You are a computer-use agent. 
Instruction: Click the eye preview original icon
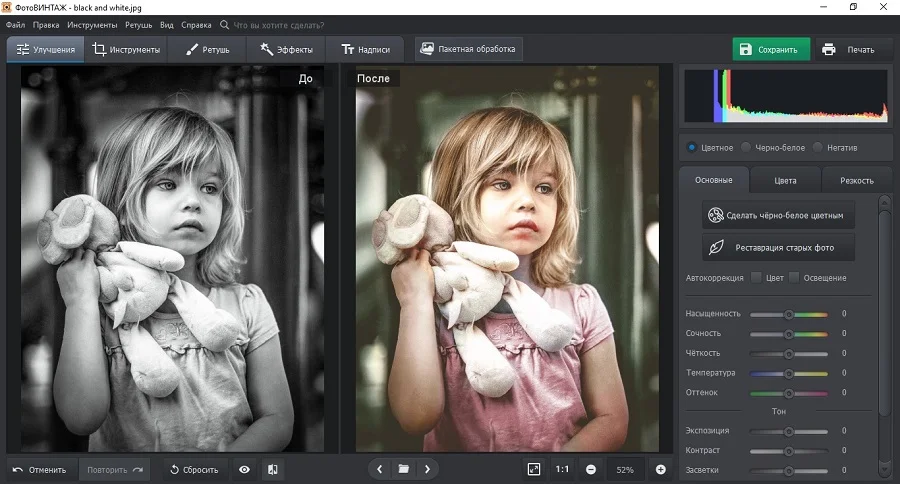244,469
